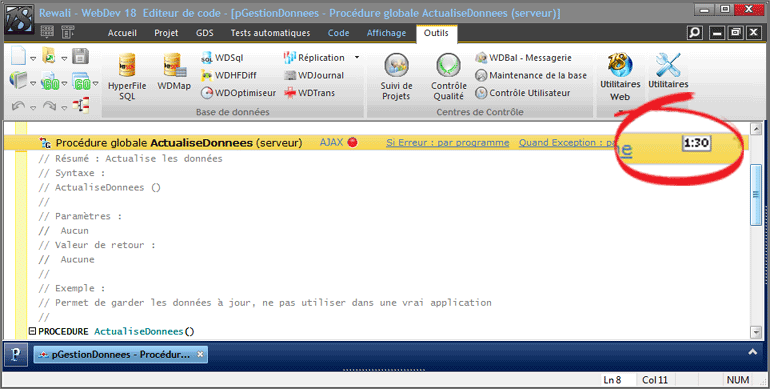Open the 'Si Erreur : par programme' link
770x389 pixels.
pyautogui.click(x=447, y=142)
